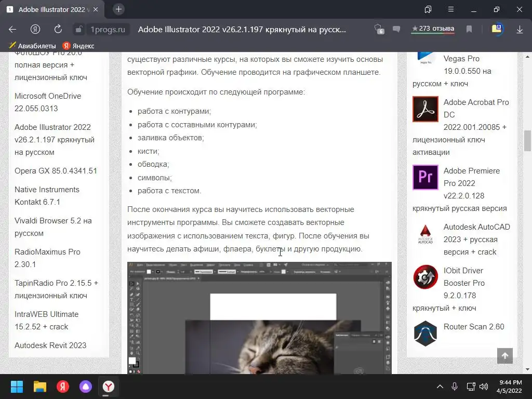Open the Windows Start menu
Image resolution: width=532 pixels, height=399 pixels.
click(x=17, y=387)
